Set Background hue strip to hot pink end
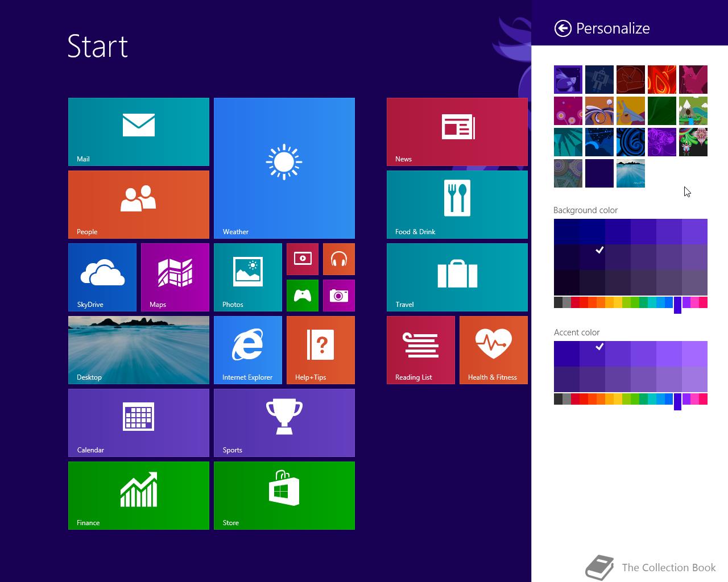 [x=703, y=302]
